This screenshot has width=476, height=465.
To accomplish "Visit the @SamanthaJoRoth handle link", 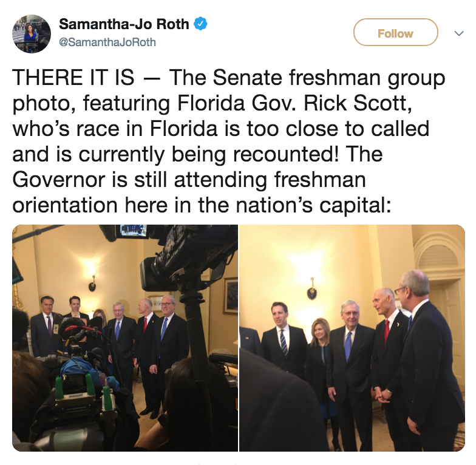I will point(107,42).
